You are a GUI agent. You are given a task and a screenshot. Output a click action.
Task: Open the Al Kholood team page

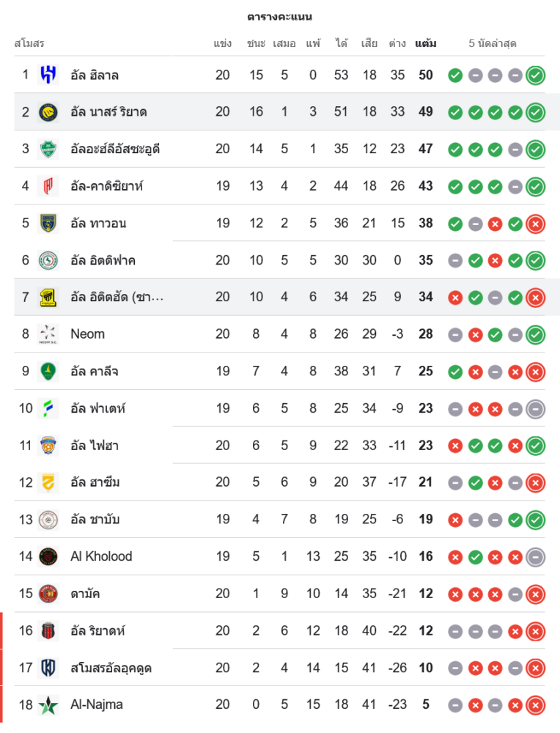[101, 556]
